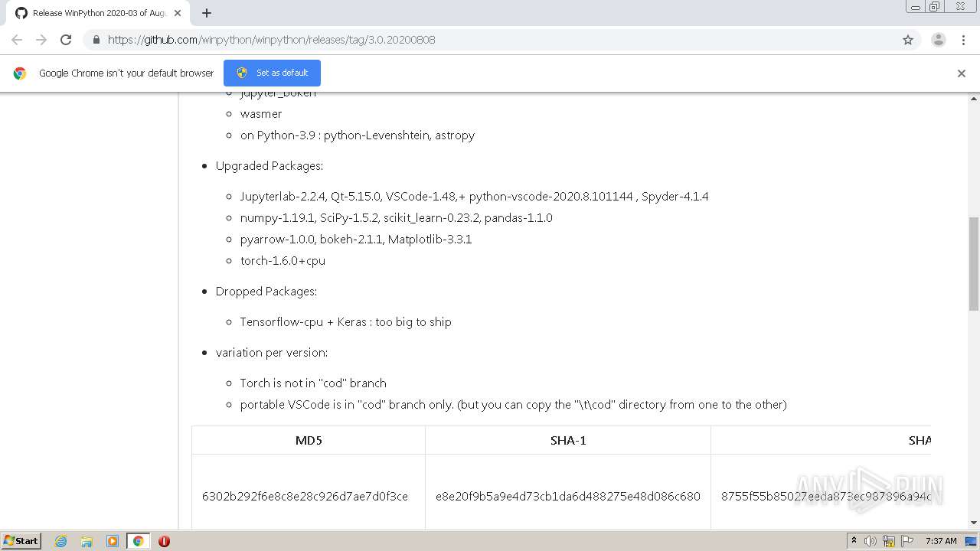The height and width of the screenshot is (551, 980).
Task: Open the Action Center flag icon
Action: tap(907, 541)
